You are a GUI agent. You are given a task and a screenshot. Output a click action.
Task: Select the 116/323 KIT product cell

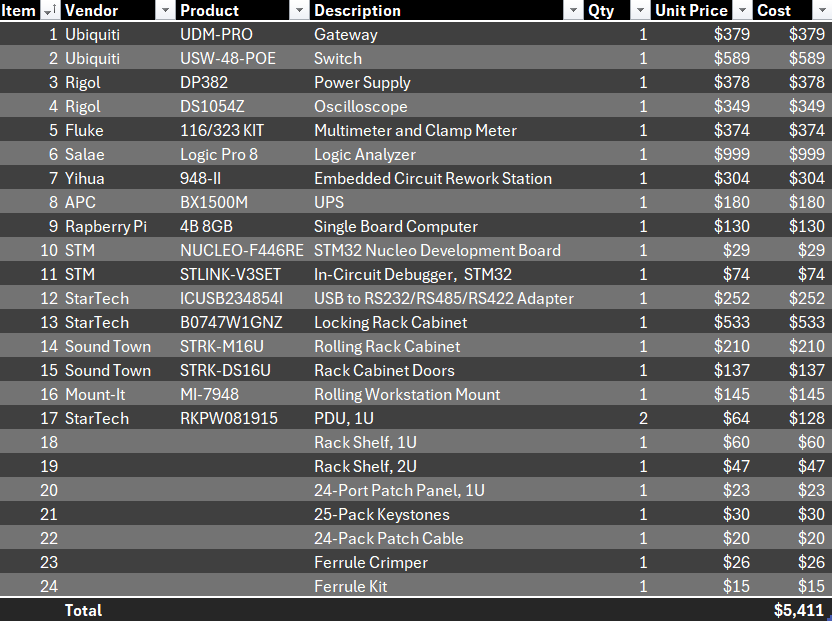[244, 131]
